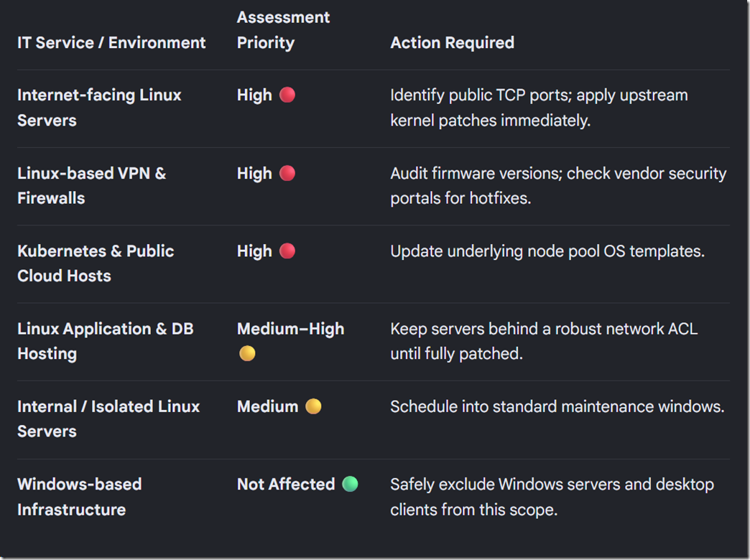This screenshot has height=560, width=750.
Task: Select the "Medium–High" priority text
Action: 291,329
